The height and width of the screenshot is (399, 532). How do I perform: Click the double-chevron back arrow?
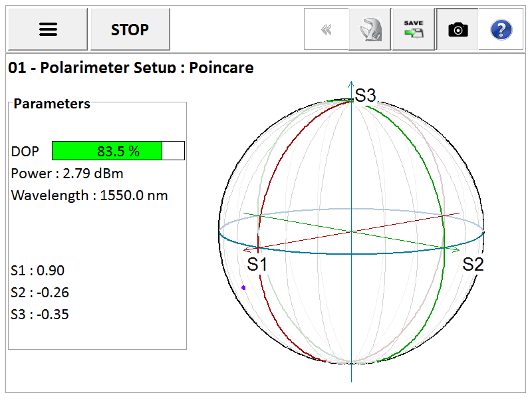point(327,29)
